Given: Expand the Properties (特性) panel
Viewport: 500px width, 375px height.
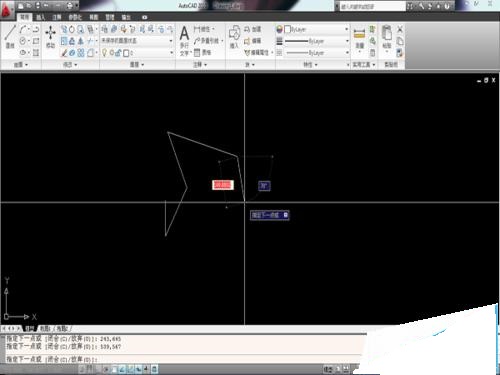Looking at the screenshot, I should 311,64.
